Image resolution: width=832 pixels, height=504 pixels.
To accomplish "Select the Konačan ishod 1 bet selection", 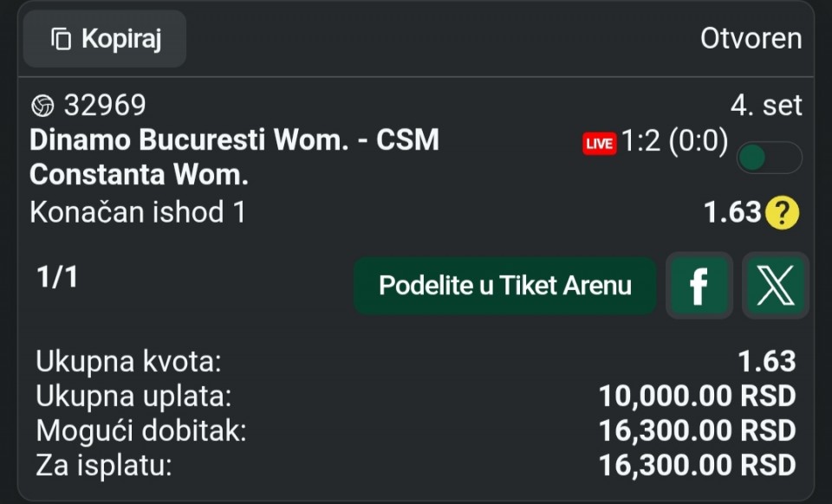I will click(x=138, y=212).
